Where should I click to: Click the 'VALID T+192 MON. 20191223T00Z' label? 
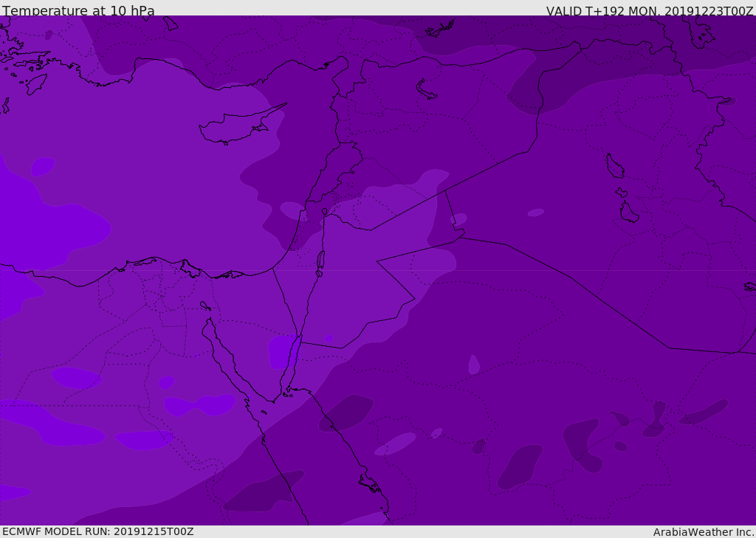(650, 10)
